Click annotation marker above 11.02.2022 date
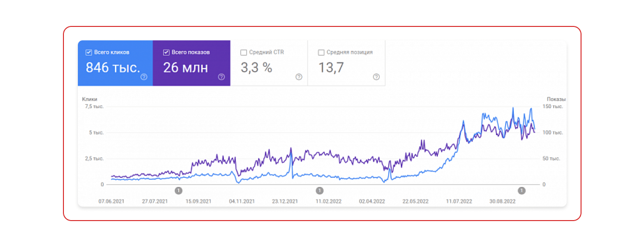The height and width of the screenshot is (247, 644). (x=320, y=191)
